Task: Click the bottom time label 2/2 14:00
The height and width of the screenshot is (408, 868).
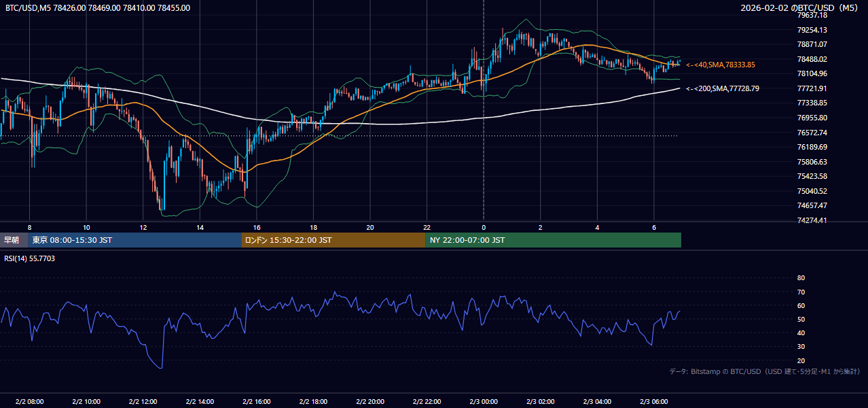Action: pyautogui.click(x=200, y=401)
